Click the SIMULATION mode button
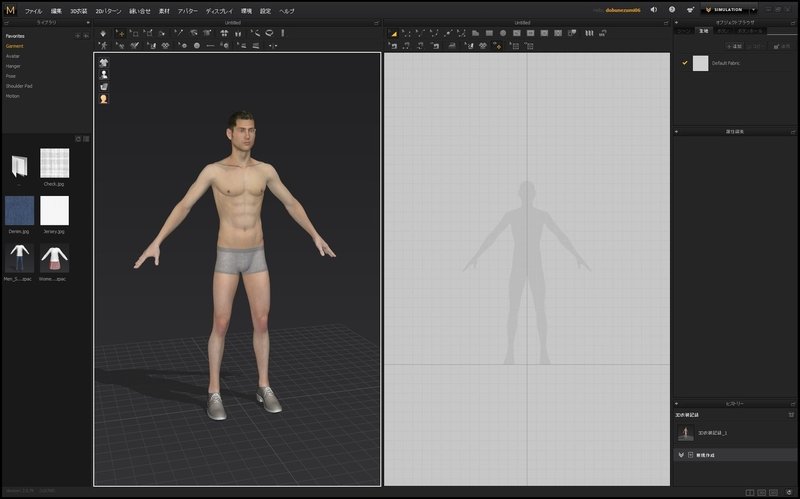The width and height of the screenshot is (800, 499). coord(724,10)
